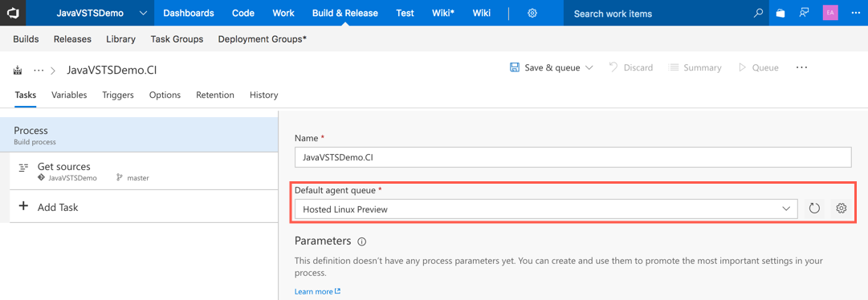
Task: Switch to the Options tab
Action: (x=165, y=95)
